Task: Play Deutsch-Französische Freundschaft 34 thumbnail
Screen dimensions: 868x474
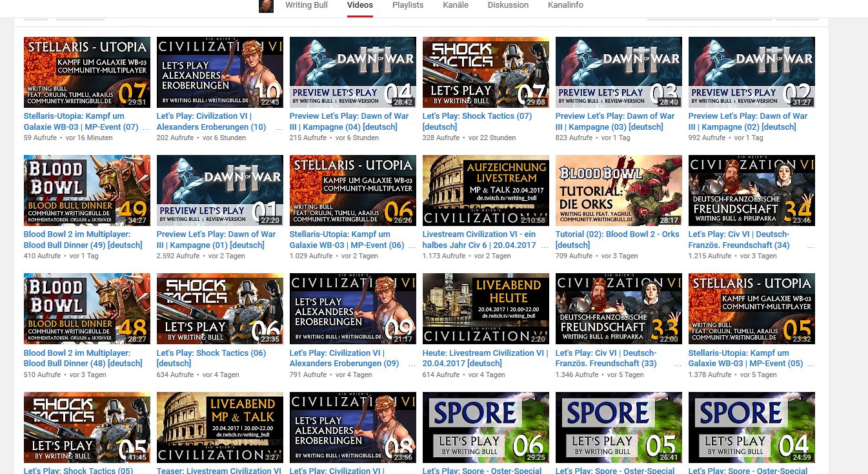Action: (x=752, y=190)
